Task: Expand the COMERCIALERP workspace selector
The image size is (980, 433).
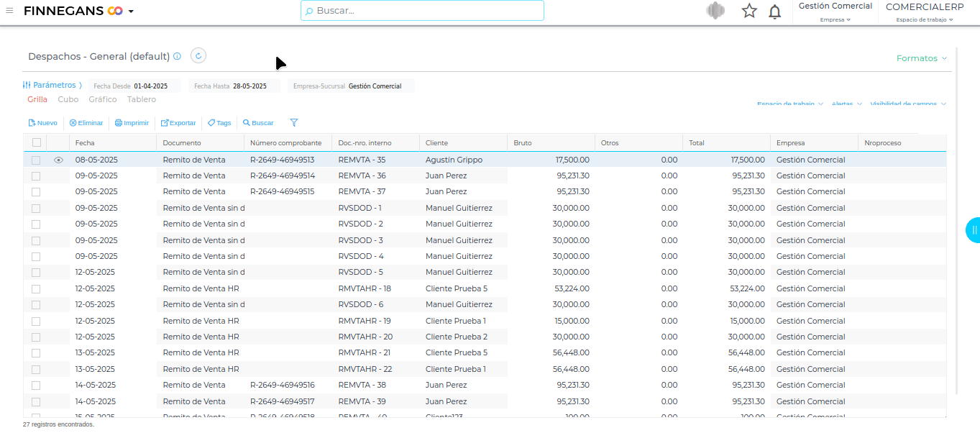Action: (925, 12)
